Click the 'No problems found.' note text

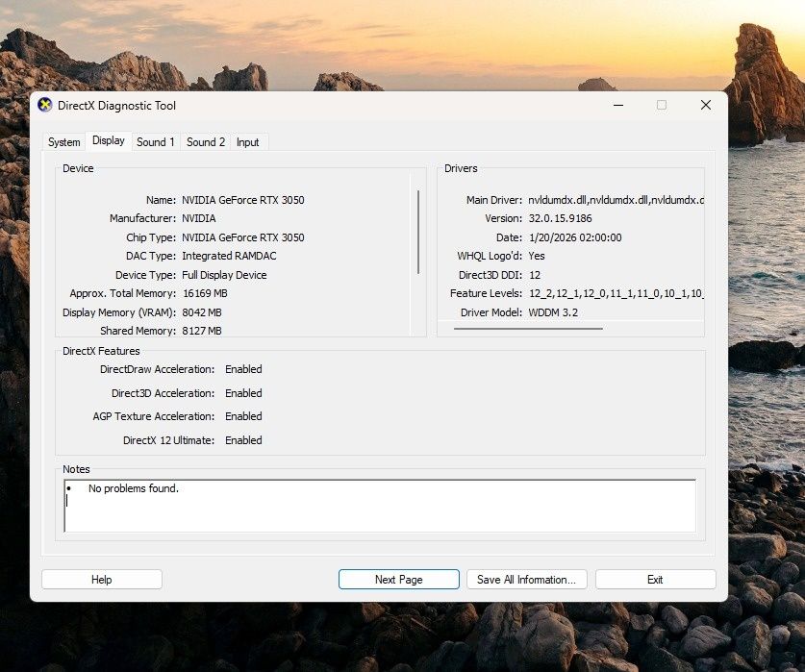pyautogui.click(x=134, y=488)
